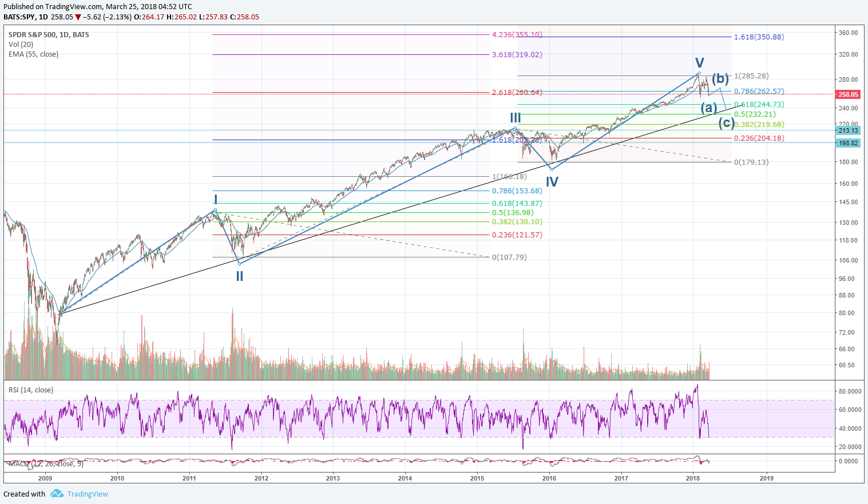Click the 1(285.28) Fibonacci label
The image size is (868, 504).
(x=751, y=76)
